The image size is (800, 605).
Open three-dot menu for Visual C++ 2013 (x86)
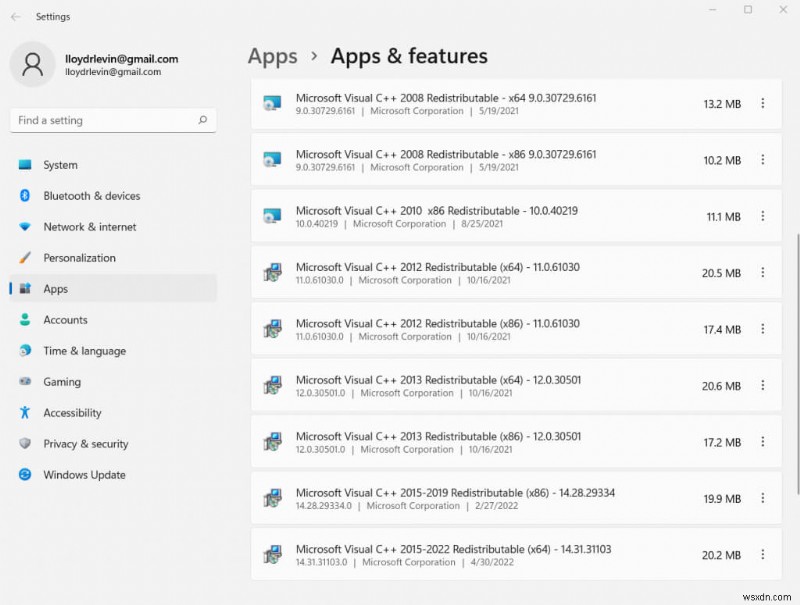[763, 442]
